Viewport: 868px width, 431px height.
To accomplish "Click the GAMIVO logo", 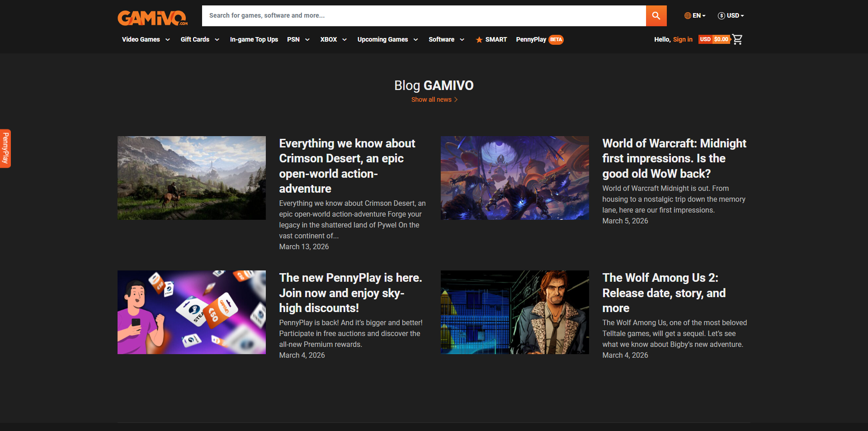I will 153,18.
